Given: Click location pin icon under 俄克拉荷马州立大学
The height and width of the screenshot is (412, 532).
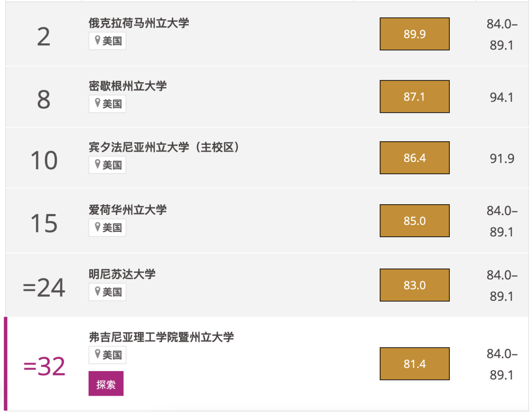Looking at the screenshot, I should 98,40.
